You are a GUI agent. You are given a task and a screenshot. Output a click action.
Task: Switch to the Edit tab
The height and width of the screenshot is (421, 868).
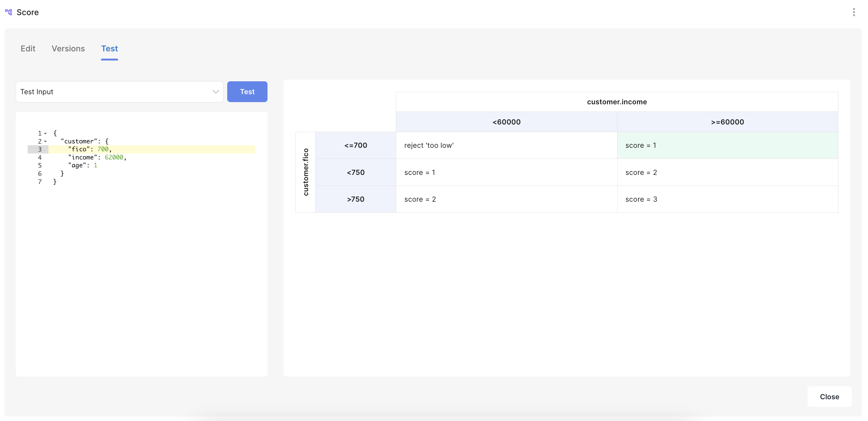pyautogui.click(x=28, y=49)
